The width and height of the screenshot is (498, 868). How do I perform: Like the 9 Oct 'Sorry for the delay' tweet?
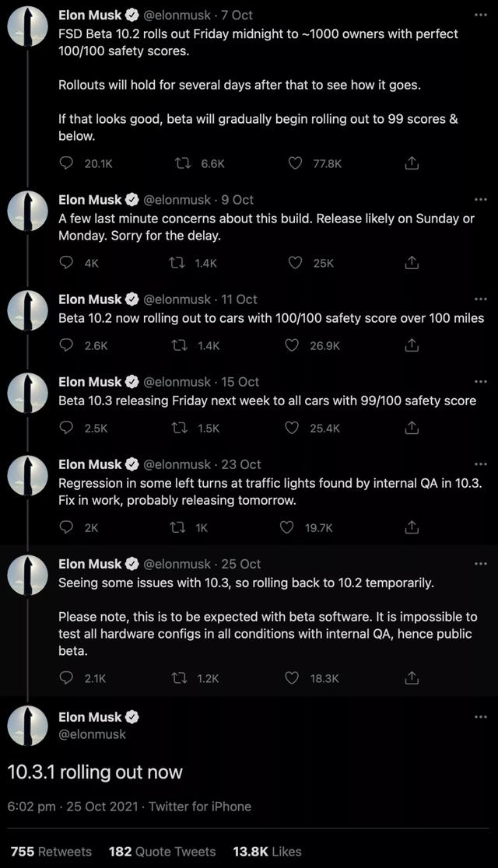tap(295, 263)
